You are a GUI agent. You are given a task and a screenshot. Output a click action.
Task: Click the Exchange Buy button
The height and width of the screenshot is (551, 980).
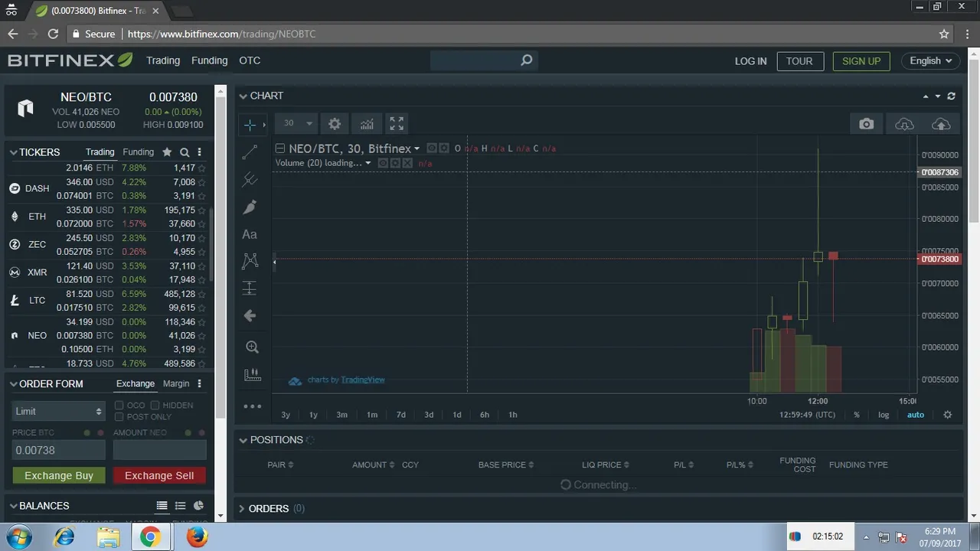(x=59, y=475)
